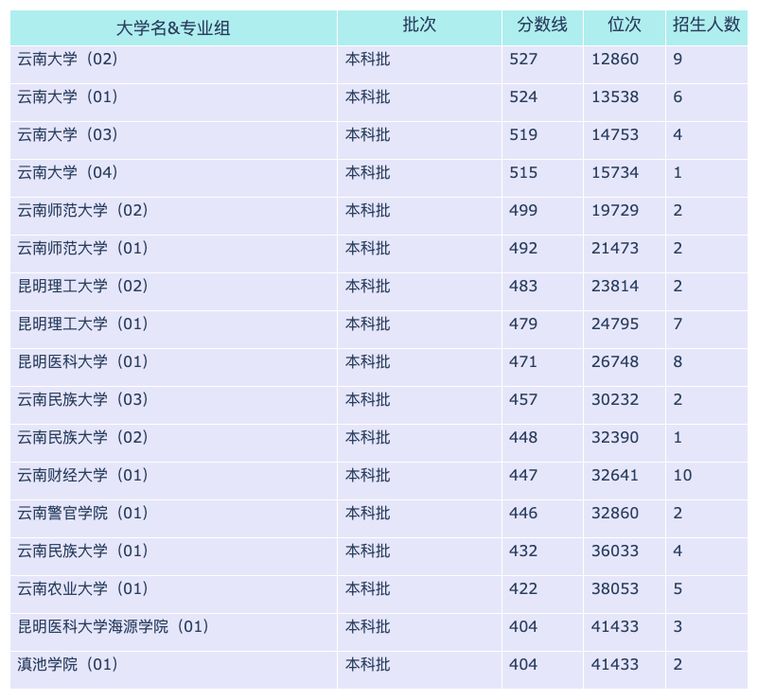Click score value 457
This screenshot has height=700, width=757.
(x=523, y=399)
